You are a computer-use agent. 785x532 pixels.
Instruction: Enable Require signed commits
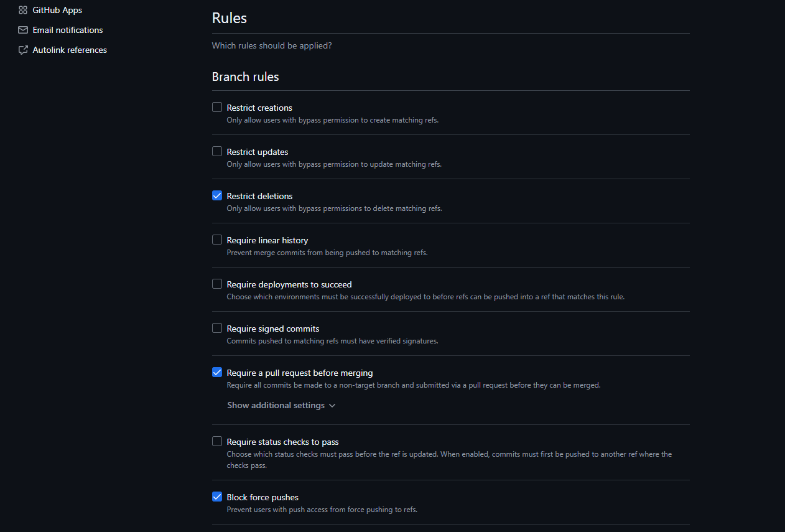point(216,327)
